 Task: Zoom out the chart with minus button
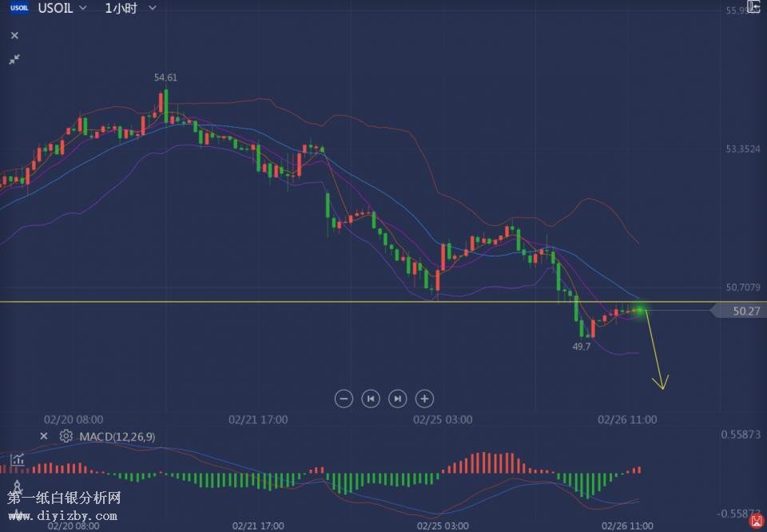(344, 398)
